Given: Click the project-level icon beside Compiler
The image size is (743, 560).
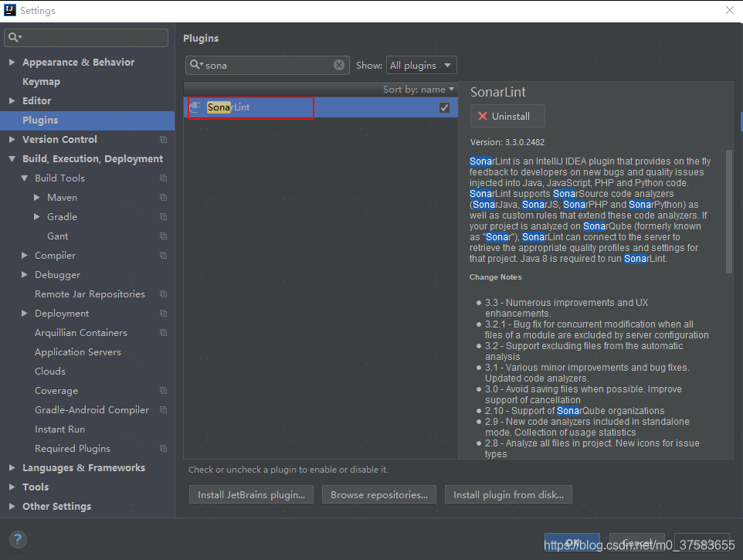Looking at the screenshot, I should pyautogui.click(x=163, y=256).
